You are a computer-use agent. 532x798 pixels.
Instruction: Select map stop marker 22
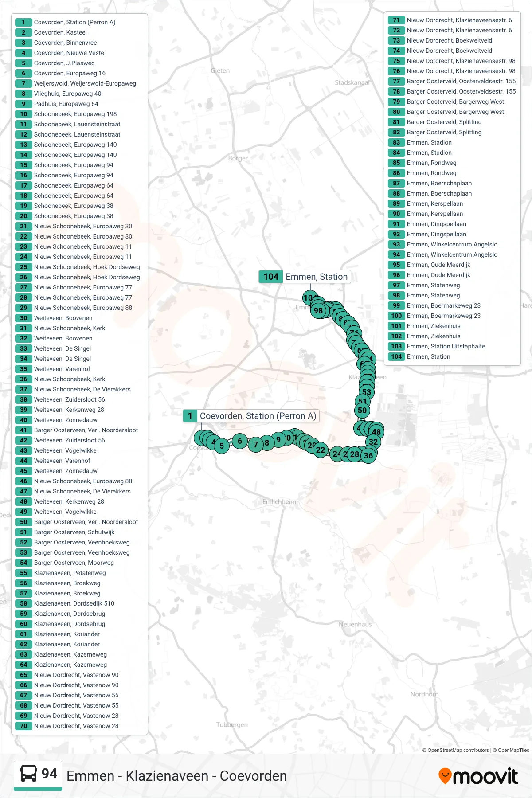(x=320, y=450)
